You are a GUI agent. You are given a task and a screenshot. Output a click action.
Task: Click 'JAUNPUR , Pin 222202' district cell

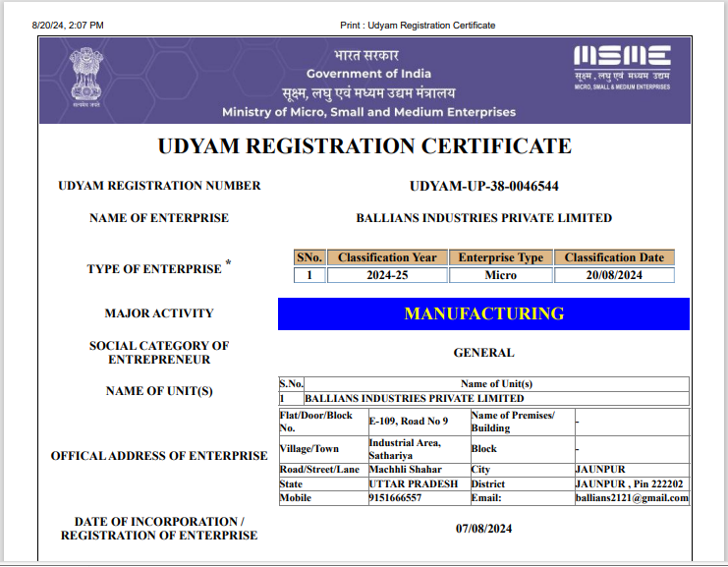point(632,483)
